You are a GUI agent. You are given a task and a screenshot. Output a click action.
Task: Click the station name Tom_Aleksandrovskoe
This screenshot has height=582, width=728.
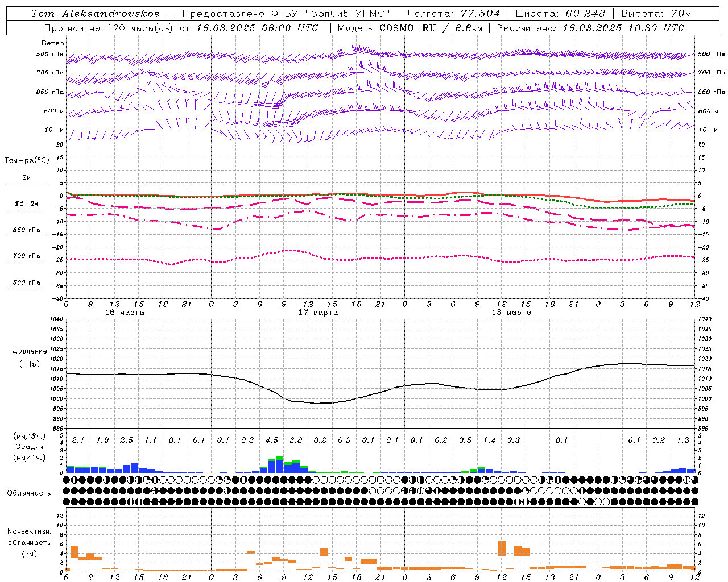(95, 14)
